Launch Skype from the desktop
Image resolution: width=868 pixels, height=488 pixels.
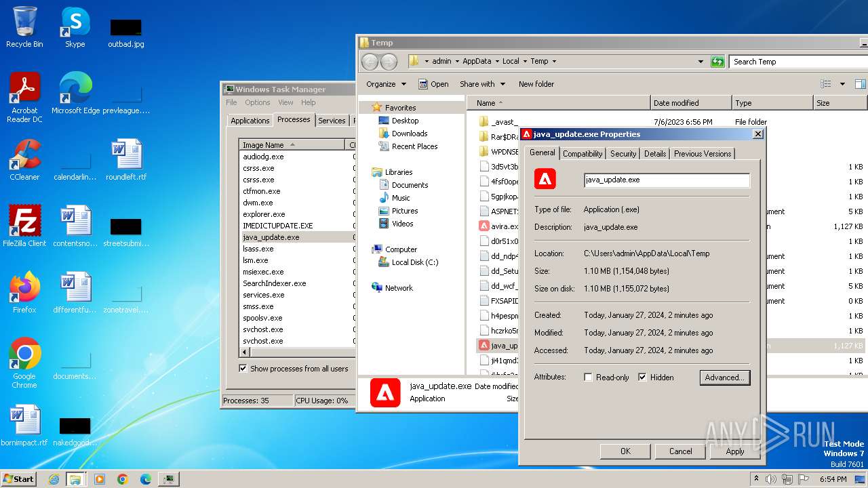point(75,27)
